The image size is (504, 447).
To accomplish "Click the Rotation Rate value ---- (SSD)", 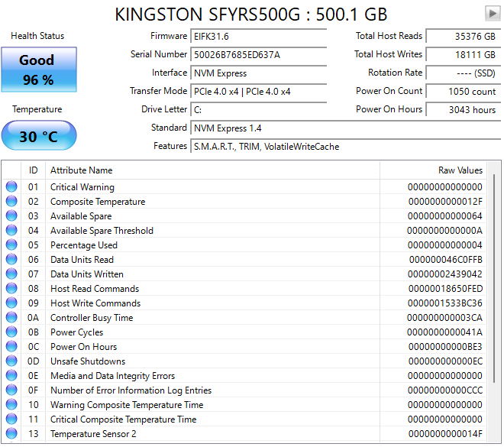I will coord(464,73).
